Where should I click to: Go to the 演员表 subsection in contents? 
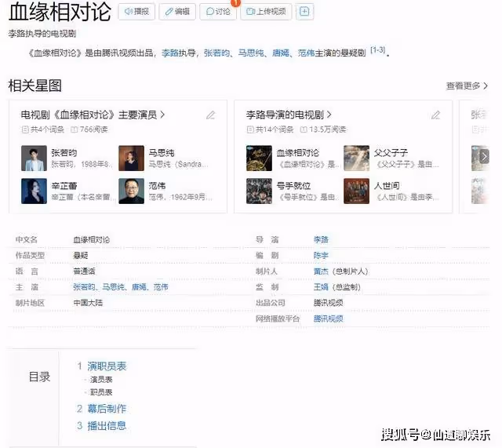pyautogui.click(x=101, y=380)
